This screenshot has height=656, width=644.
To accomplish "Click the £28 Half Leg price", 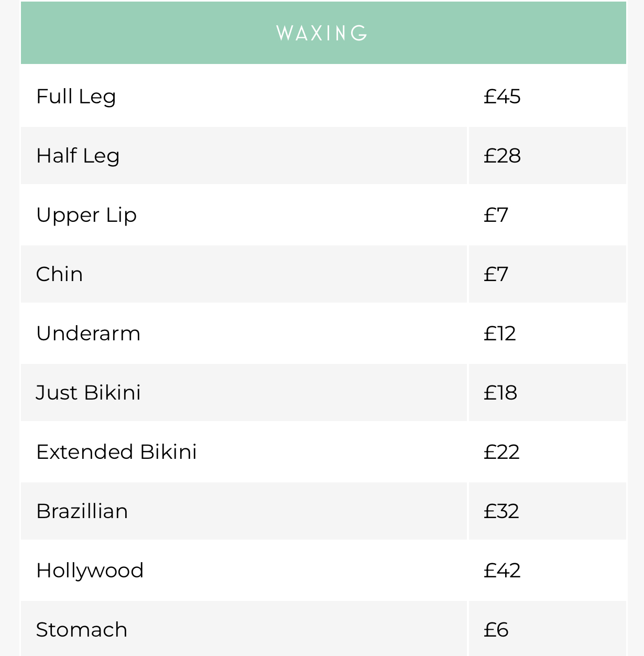I will (x=502, y=156).
